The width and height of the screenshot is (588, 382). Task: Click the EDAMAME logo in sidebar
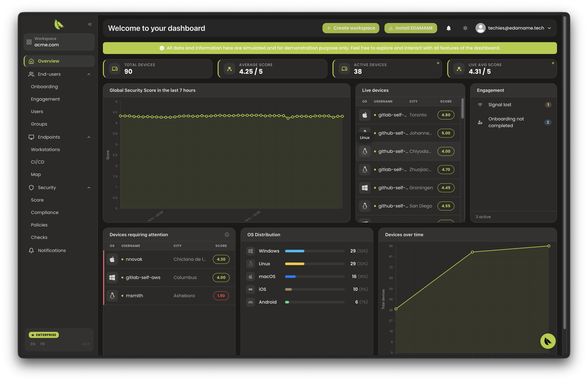59,24
